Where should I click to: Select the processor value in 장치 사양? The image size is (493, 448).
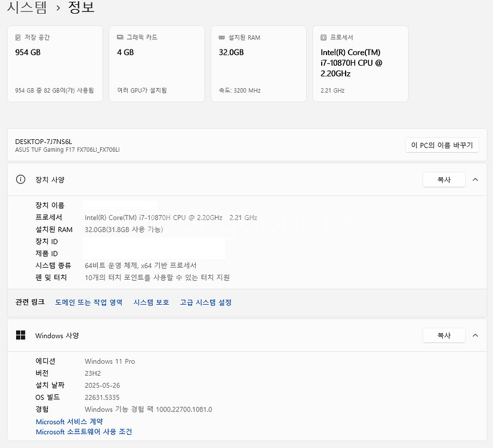click(171, 217)
